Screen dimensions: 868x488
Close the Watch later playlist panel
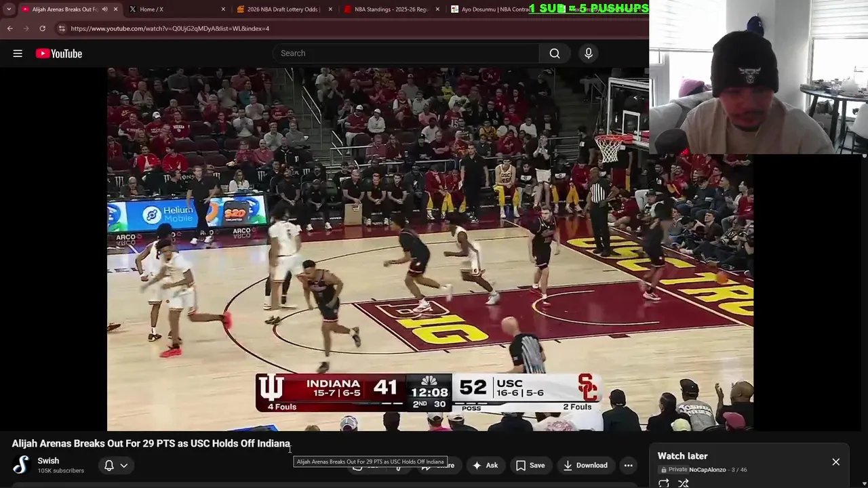836,462
